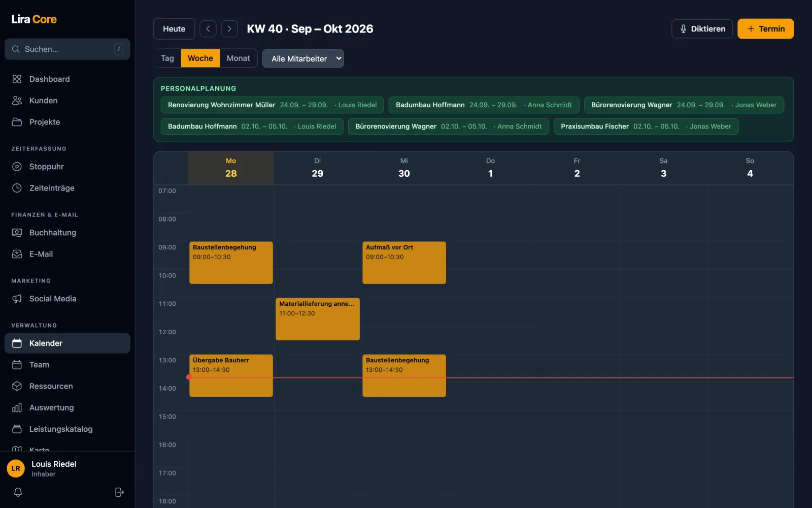
Task: Open Zeiteinträge menu item
Action: tap(67, 188)
